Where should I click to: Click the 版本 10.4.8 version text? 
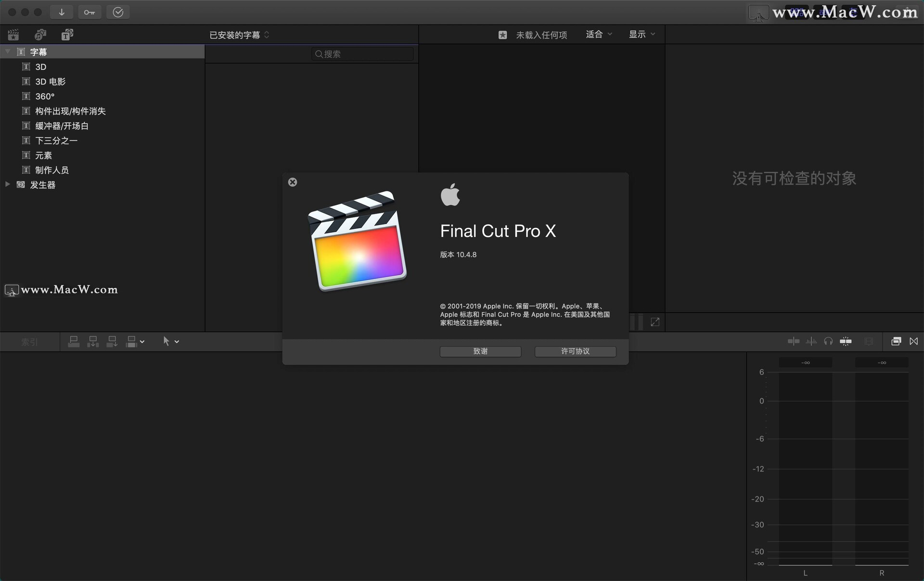click(458, 255)
